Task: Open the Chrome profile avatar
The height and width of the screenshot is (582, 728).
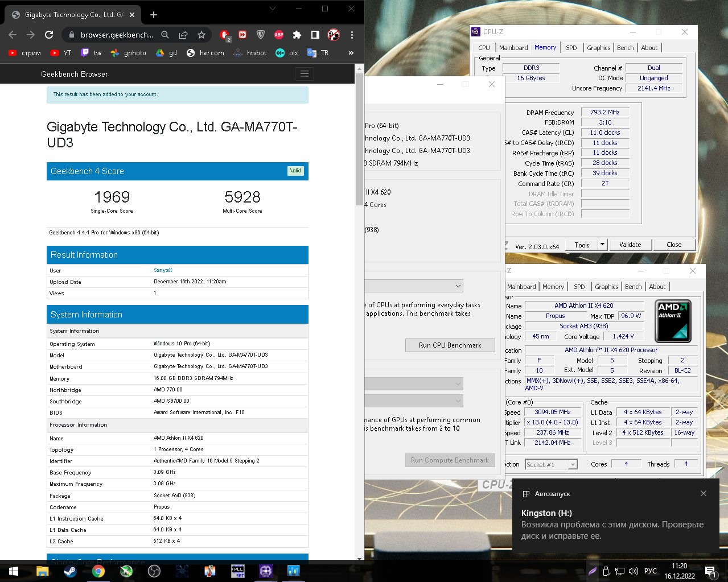Action: click(334, 35)
